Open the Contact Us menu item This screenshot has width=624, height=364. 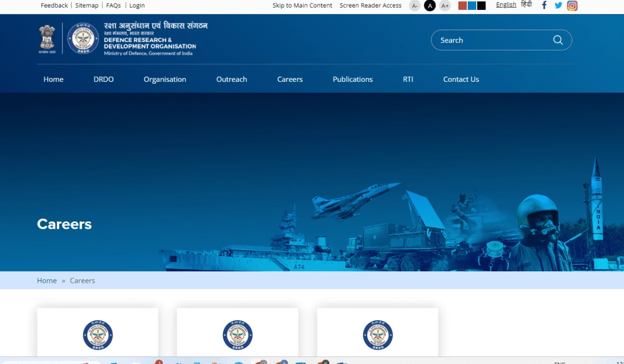pyautogui.click(x=461, y=79)
